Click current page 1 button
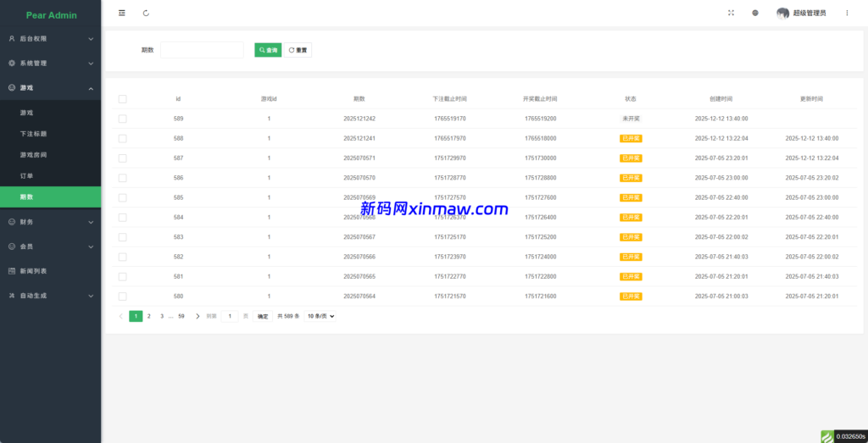 (136, 316)
